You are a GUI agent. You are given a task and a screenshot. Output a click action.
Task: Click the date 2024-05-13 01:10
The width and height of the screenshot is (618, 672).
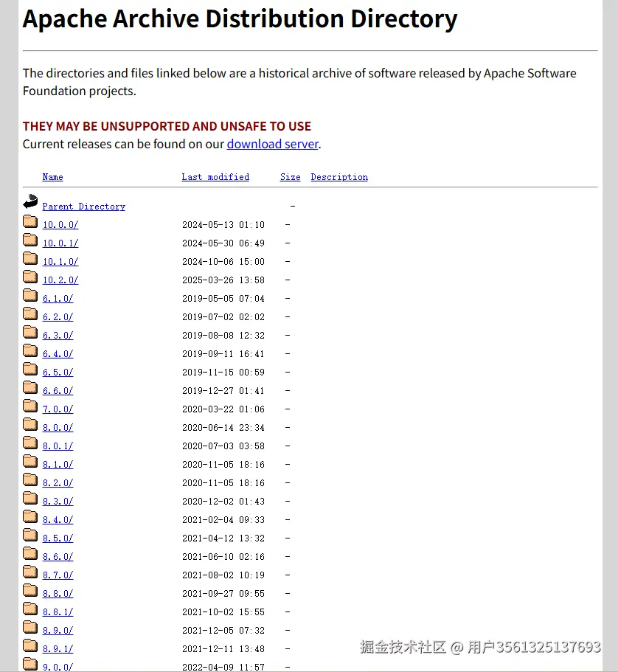click(x=223, y=224)
